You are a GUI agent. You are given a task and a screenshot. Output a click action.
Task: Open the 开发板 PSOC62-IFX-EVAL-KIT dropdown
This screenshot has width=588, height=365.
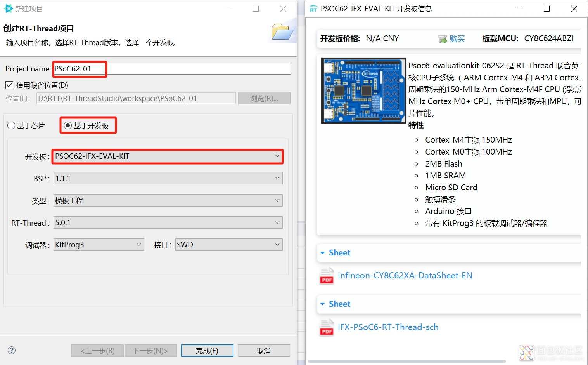(168, 156)
